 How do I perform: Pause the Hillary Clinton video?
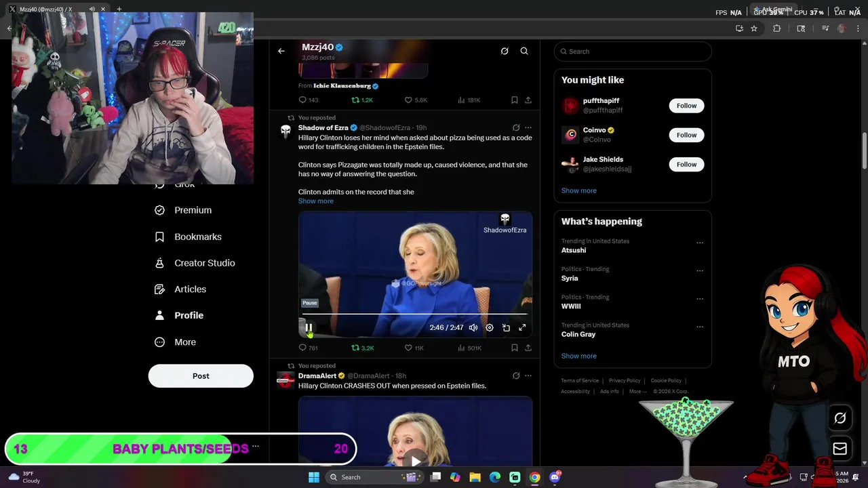pos(309,327)
